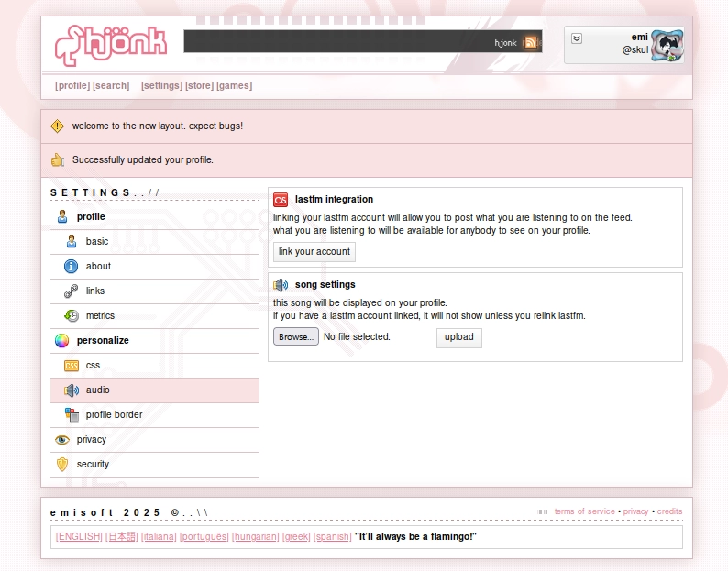
Task: Click the 'song settings' heading
Action: point(325,284)
